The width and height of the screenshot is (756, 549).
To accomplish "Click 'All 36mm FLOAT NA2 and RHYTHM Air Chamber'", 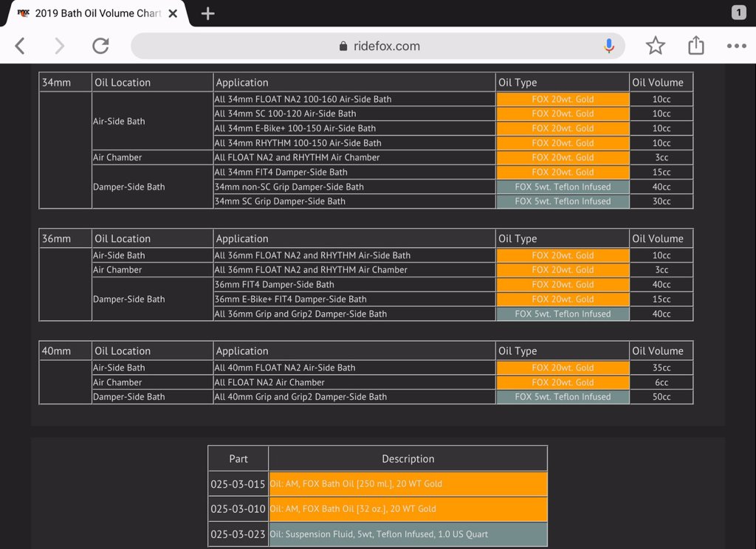I will pos(311,270).
